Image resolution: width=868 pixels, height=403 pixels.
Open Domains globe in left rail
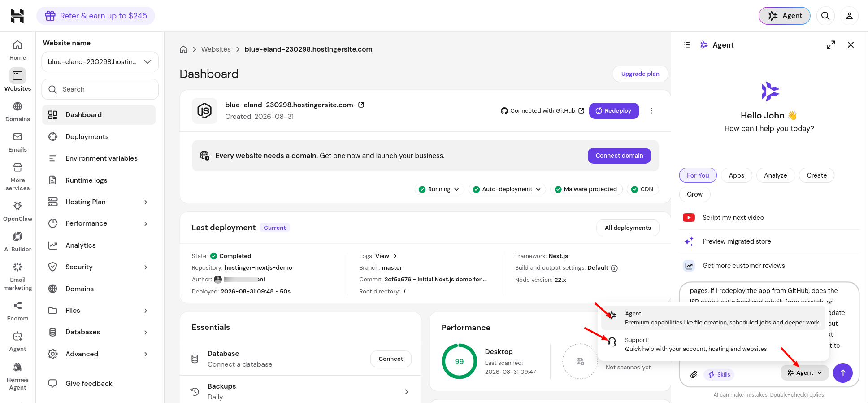coord(17,112)
